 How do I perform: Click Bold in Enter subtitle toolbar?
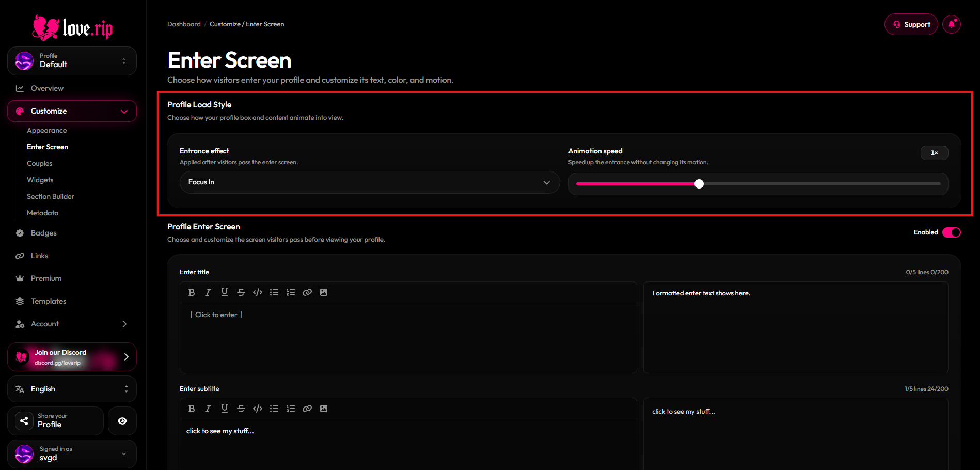pyautogui.click(x=192, y=409)
